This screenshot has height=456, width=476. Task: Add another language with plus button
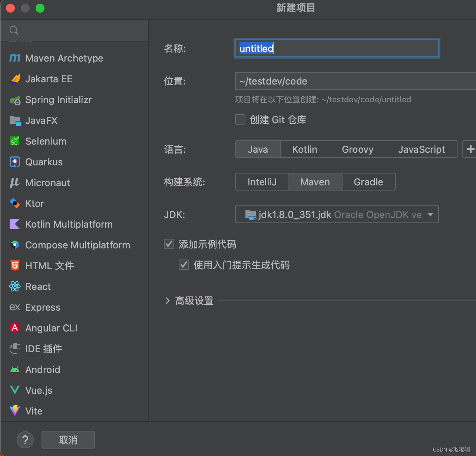(x=470, y=149)
